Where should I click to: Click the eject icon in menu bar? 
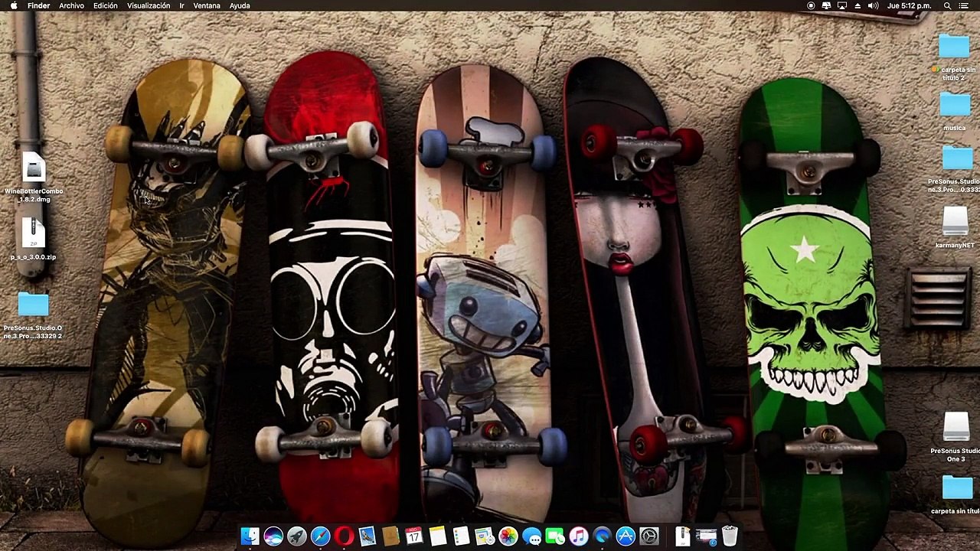tap(857, 5)
